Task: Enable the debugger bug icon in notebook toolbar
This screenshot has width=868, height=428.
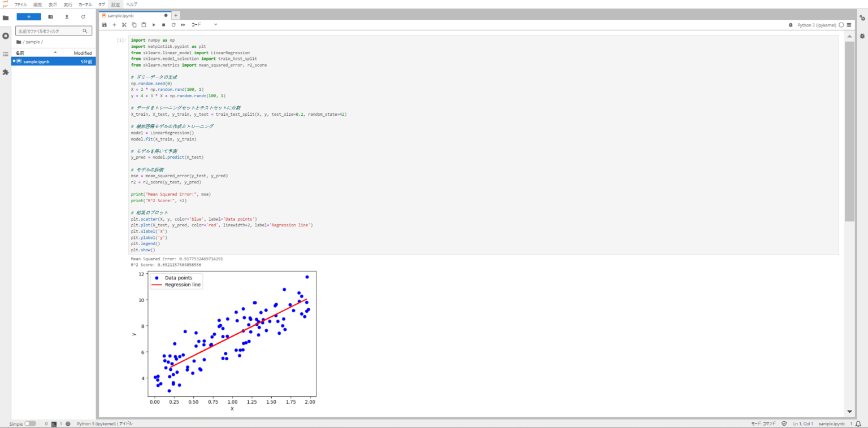Action: 790,25
